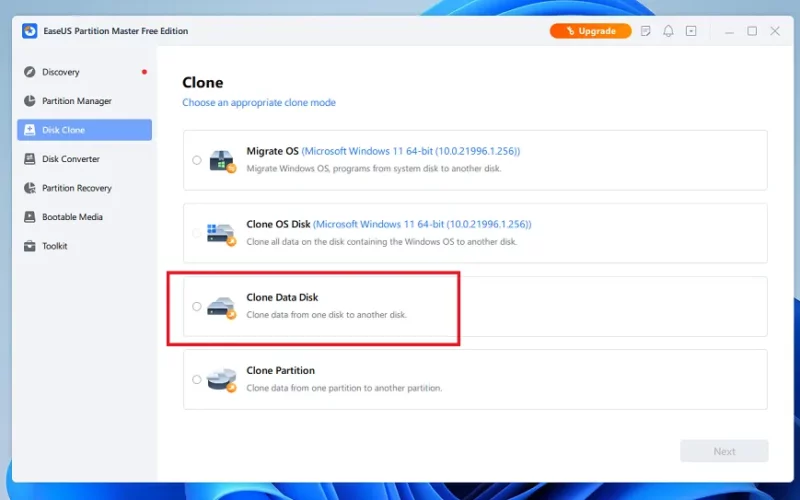Open the Toolkit section
This screenshot has width=800, height=500.
point(84,246)
